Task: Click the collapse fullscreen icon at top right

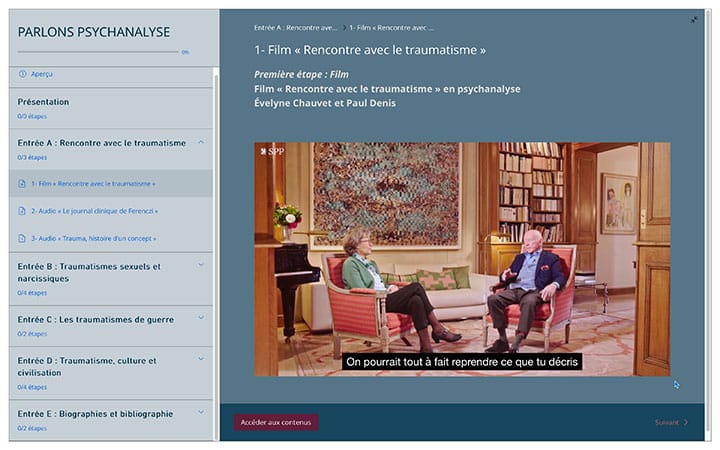Action: click(694, 20)
